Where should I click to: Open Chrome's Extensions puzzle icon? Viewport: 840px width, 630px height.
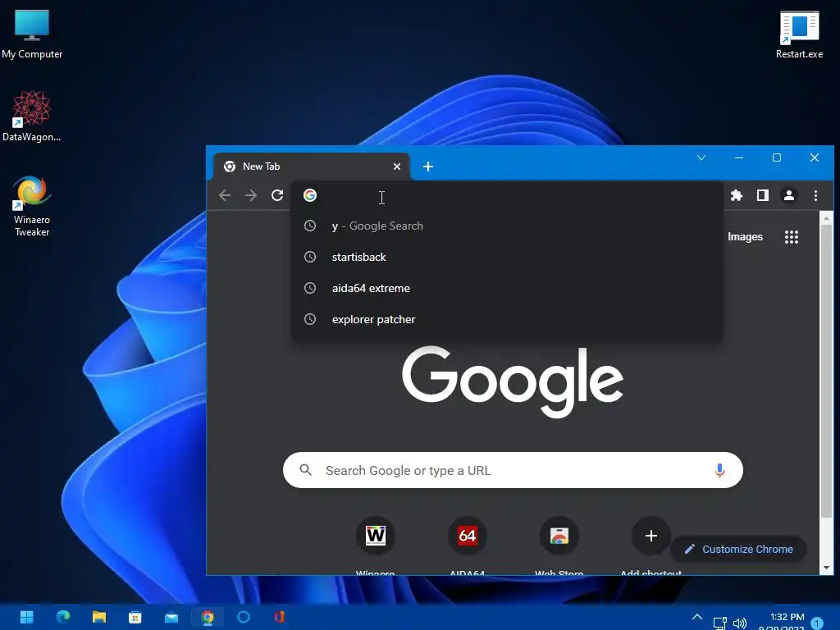[737, 195]
